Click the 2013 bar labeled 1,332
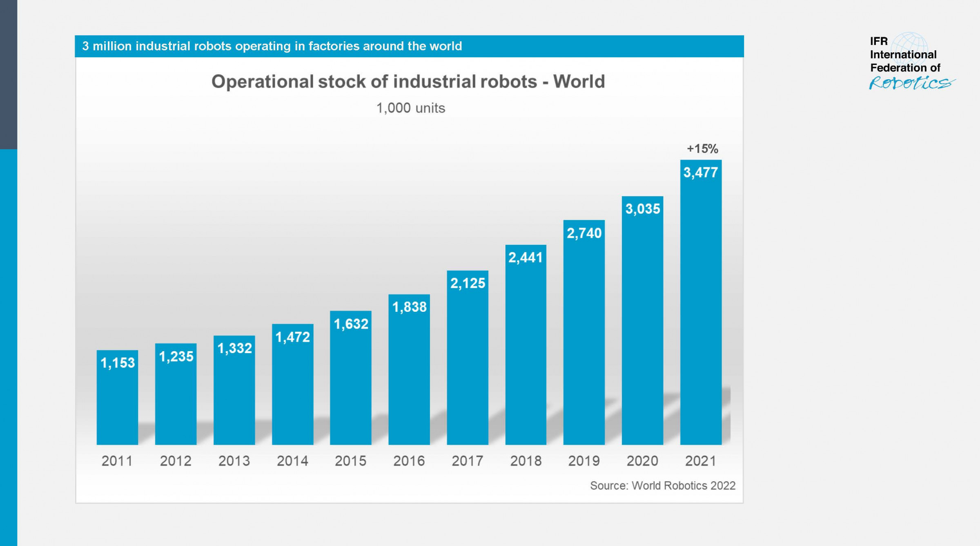The width and height of the screenshot is (980, 546). pyautogui.click(x=234, y=390)
